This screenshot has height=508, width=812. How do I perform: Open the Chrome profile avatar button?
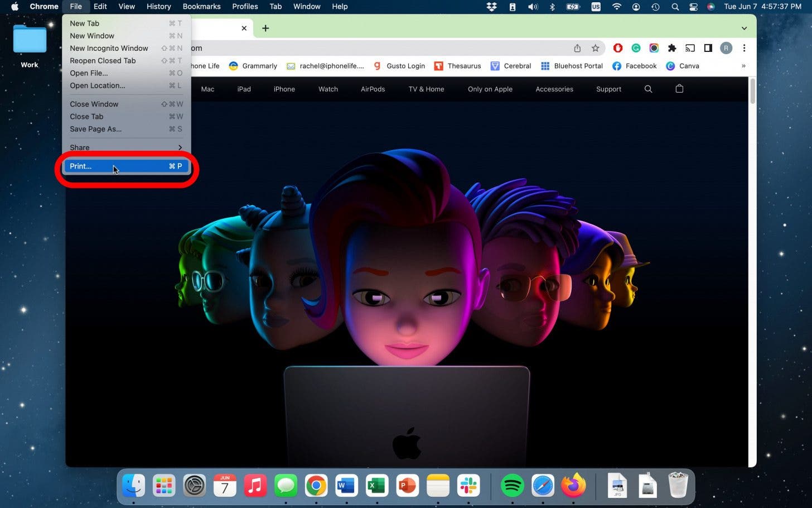pyautogui.click(x=726, y=48)
